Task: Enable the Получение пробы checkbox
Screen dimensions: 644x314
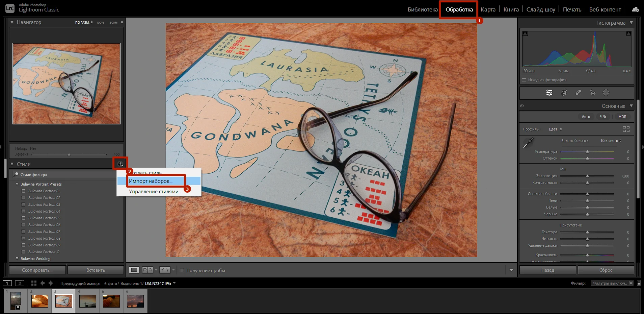Action: pos(182,270)
